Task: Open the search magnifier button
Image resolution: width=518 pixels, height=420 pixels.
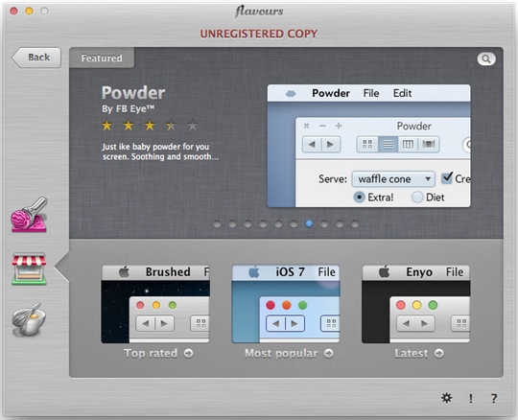Action: (486, 59)
